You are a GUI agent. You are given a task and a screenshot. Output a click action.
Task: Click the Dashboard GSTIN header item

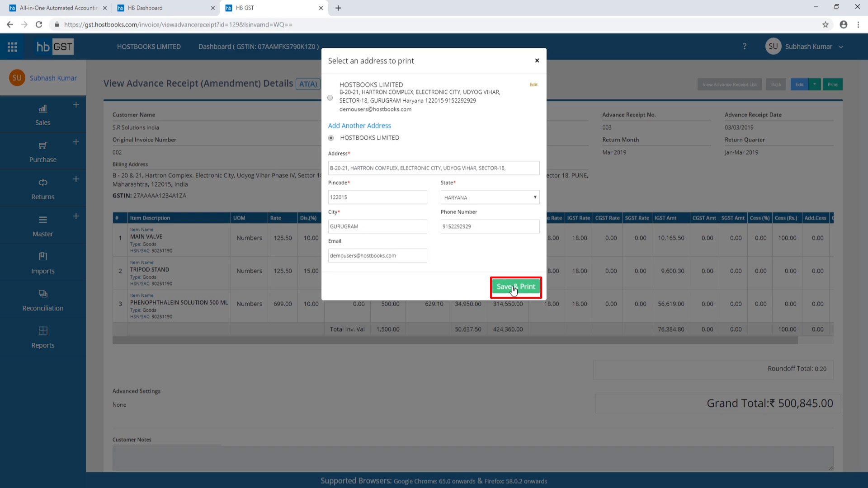click(x=258, y=47)
